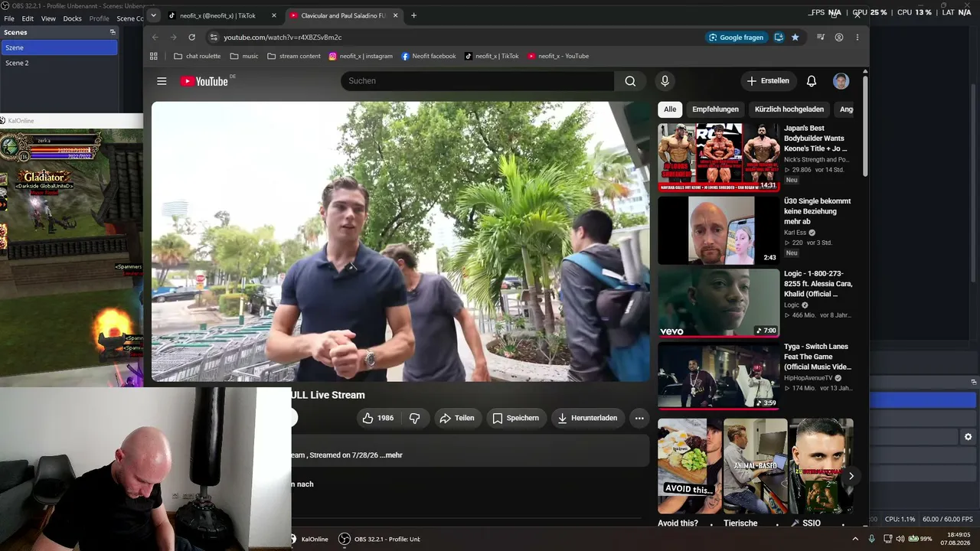The width and height of the screenshot is (980, 551).
Task: Select Scene 2 in OBS Scenes
Action: [59, 63]
